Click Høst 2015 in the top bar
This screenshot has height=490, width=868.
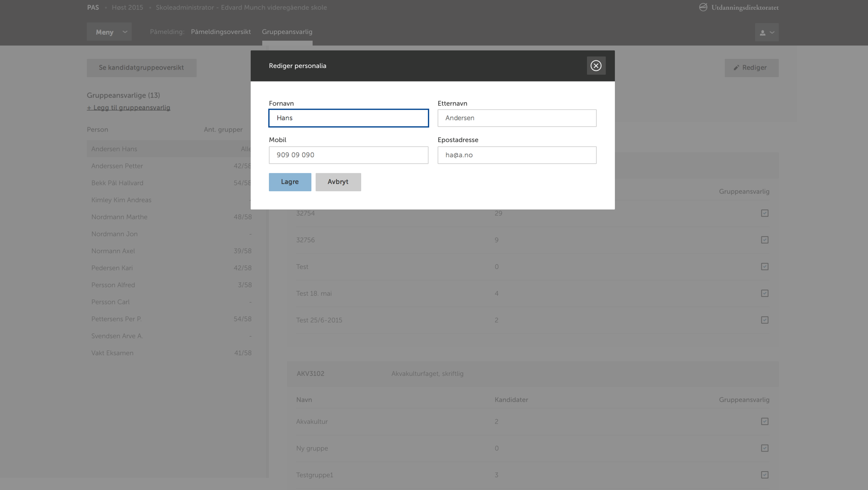click(127, 7)
